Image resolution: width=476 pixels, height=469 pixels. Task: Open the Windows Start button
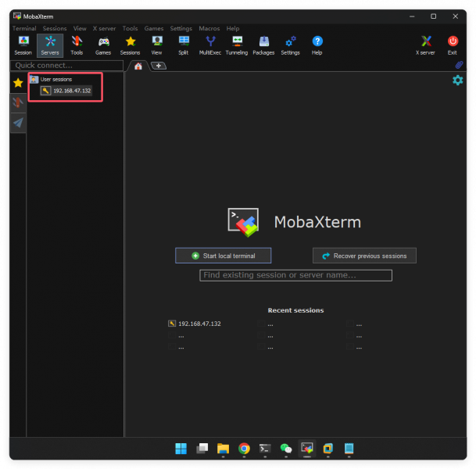(x=181, y=449)
